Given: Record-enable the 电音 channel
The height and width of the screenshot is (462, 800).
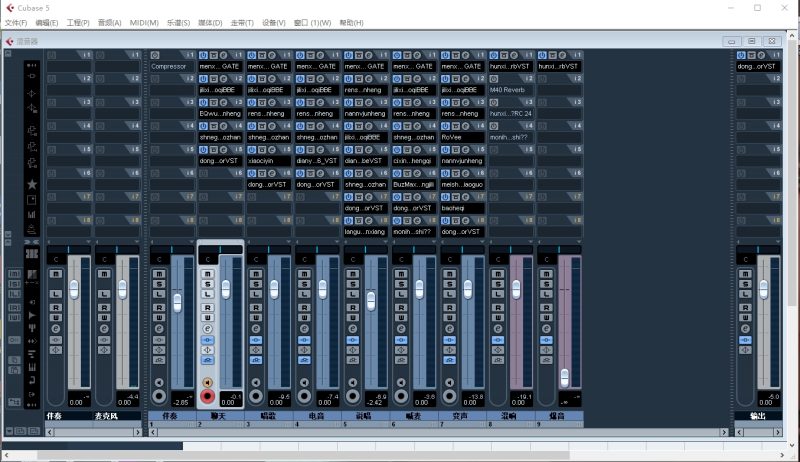Looking at the screenshot, I should pos(305,396).
